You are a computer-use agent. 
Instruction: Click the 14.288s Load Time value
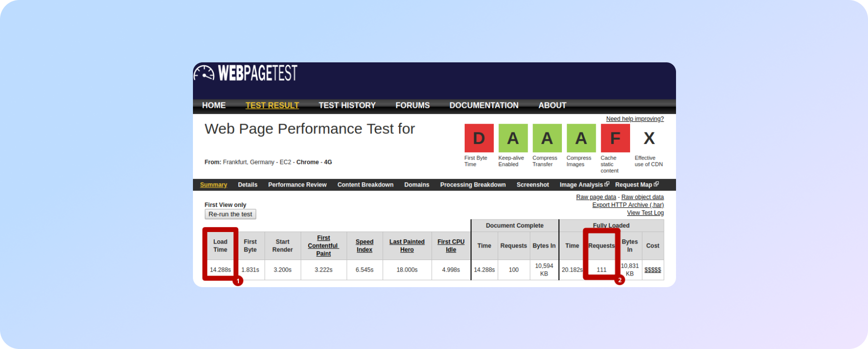(221, 270)
